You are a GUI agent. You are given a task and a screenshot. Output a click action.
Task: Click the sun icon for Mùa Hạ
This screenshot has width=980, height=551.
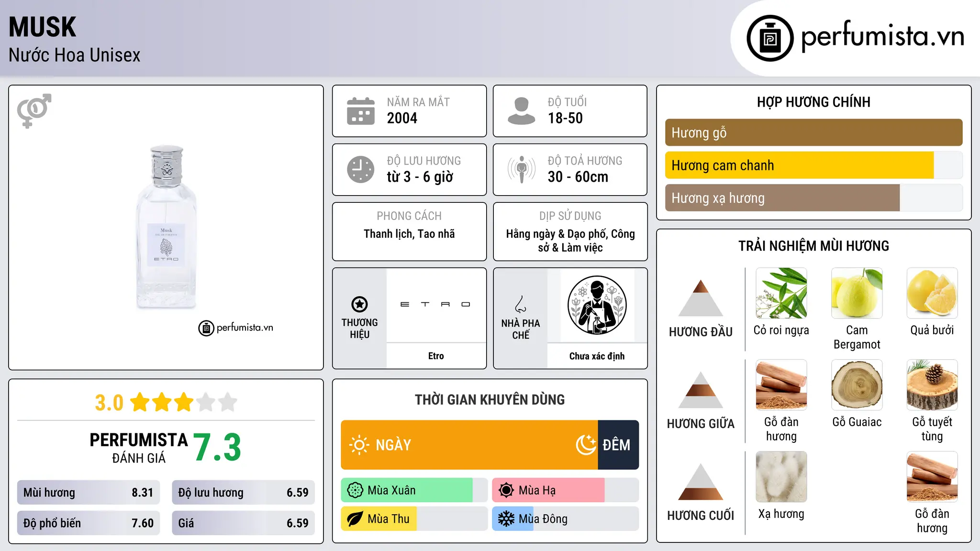tap(506, 490)
